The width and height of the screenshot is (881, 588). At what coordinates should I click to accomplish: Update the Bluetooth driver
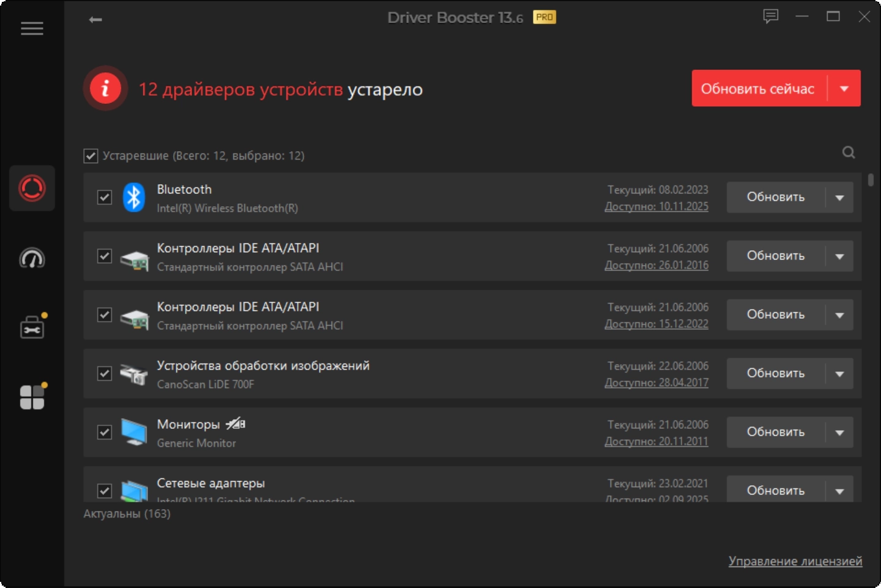click(776, 198)
